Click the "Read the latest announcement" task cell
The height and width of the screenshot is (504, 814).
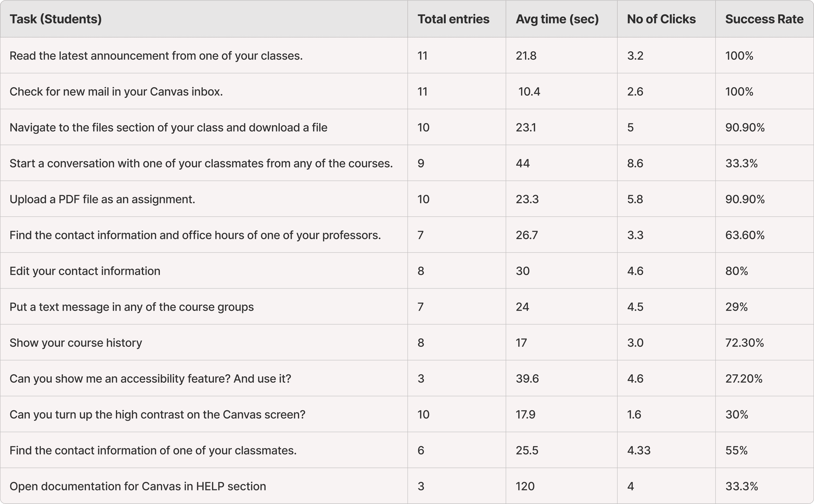(x=156, y=56)
